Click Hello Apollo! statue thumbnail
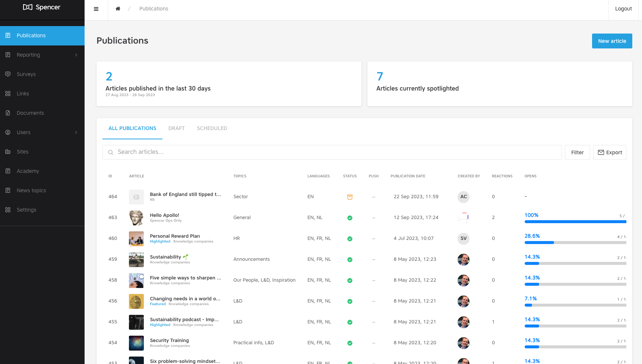 [136, 218]
